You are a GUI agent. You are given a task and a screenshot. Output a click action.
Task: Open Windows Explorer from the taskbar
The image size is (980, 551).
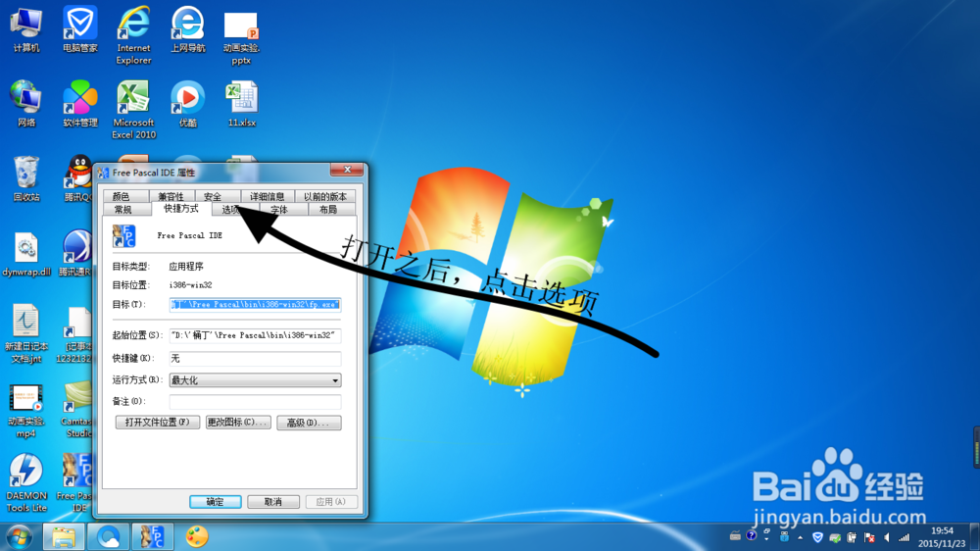coord(63,536)
